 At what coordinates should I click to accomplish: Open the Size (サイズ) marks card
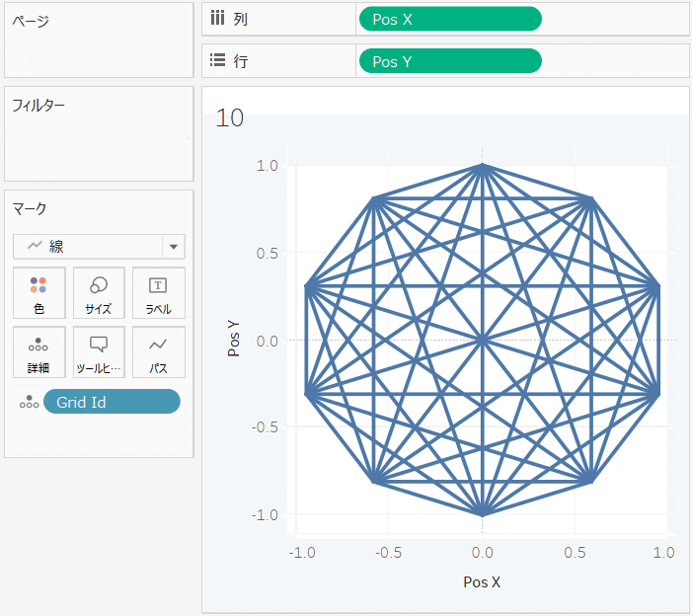[99, 292]
